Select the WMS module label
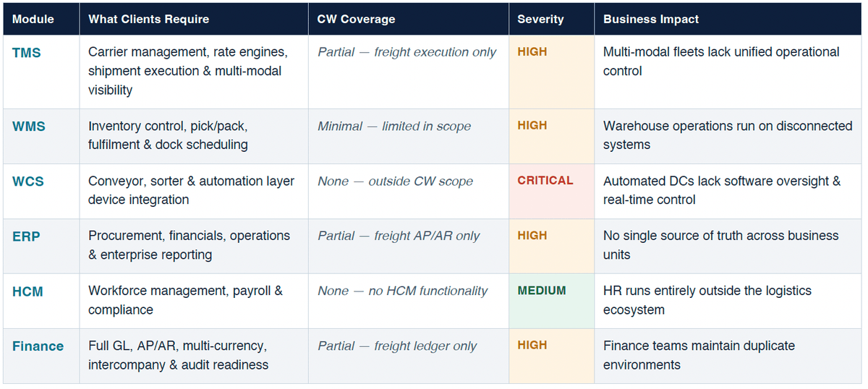This screenshot has height=389, width=868. click(x=29, y=127)
